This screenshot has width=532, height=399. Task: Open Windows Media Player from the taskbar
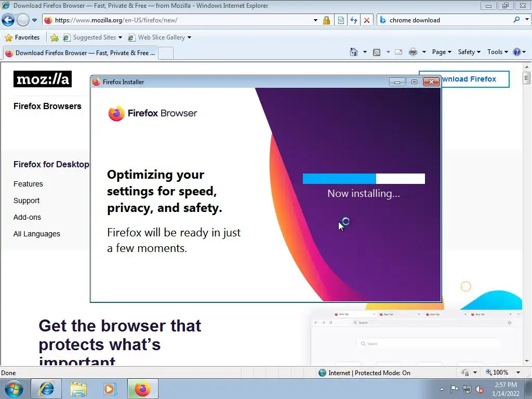[x=110, y=389]
